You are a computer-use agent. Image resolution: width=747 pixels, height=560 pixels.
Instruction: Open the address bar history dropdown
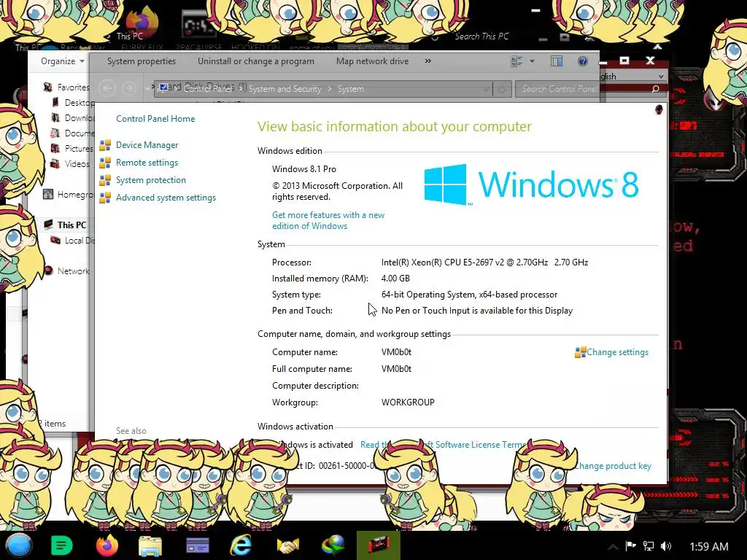(486, 89)
